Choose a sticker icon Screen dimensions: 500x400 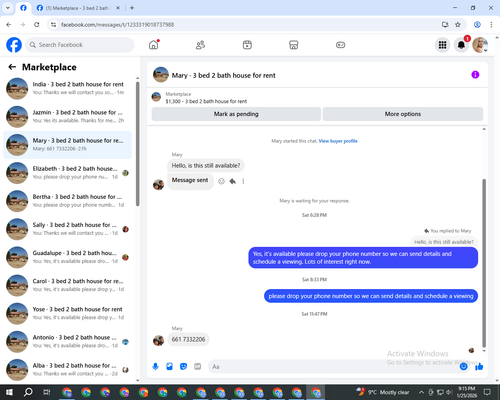183,367
